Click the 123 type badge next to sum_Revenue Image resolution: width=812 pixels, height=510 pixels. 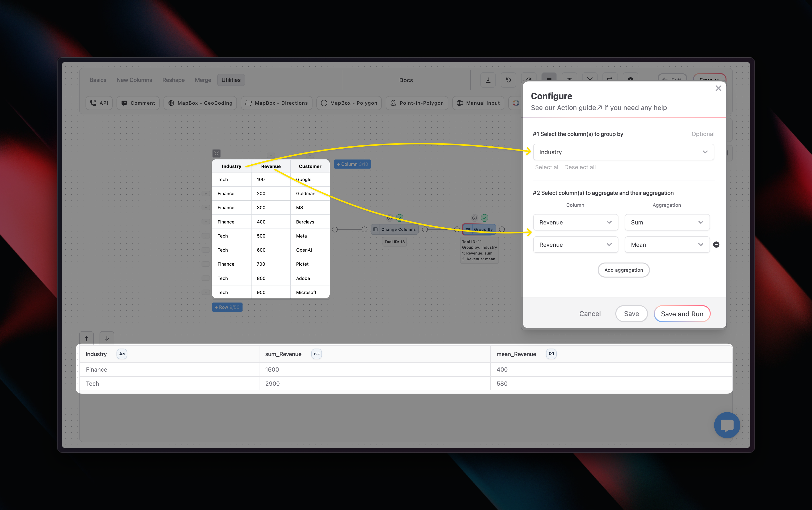point(317,354)
